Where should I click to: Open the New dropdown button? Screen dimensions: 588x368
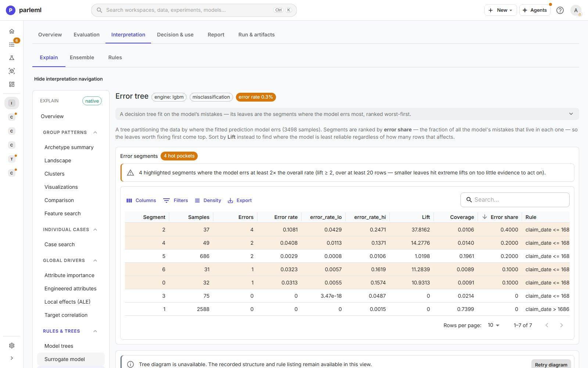(x=500, y=10)
